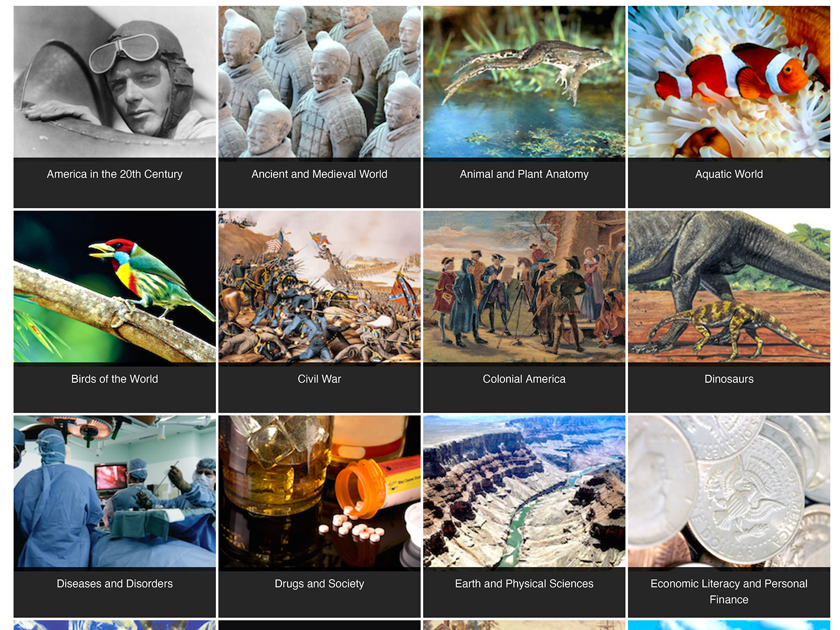Click the Aquatic World caption
This screenshot has height=630, width=840.
pos(729,174)
